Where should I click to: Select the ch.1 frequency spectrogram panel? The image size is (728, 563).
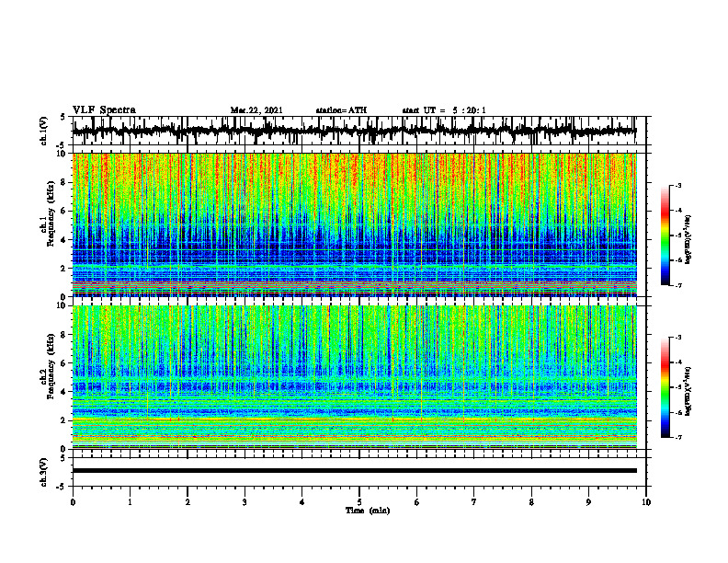click(354, 224)
